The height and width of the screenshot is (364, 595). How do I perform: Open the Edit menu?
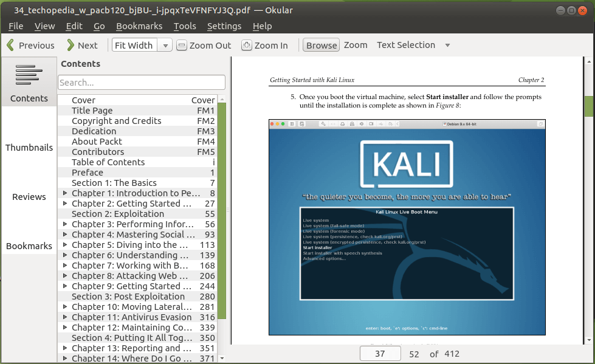pos(74,26)
